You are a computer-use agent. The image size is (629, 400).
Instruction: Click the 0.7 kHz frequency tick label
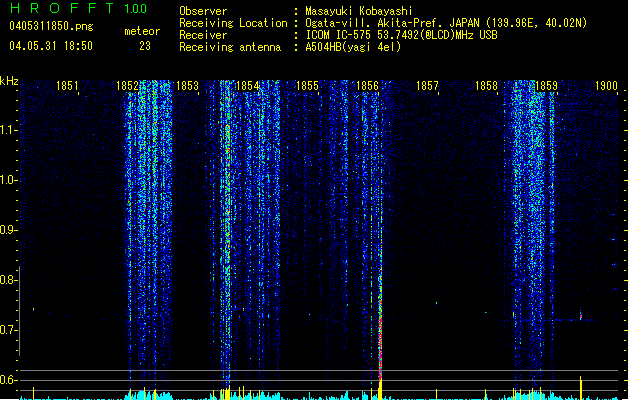8,330
